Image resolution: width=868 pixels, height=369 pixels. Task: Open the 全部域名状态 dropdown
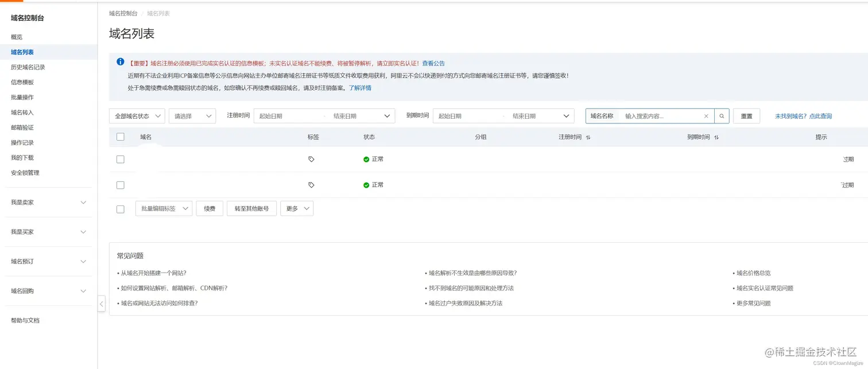[137, 115]
